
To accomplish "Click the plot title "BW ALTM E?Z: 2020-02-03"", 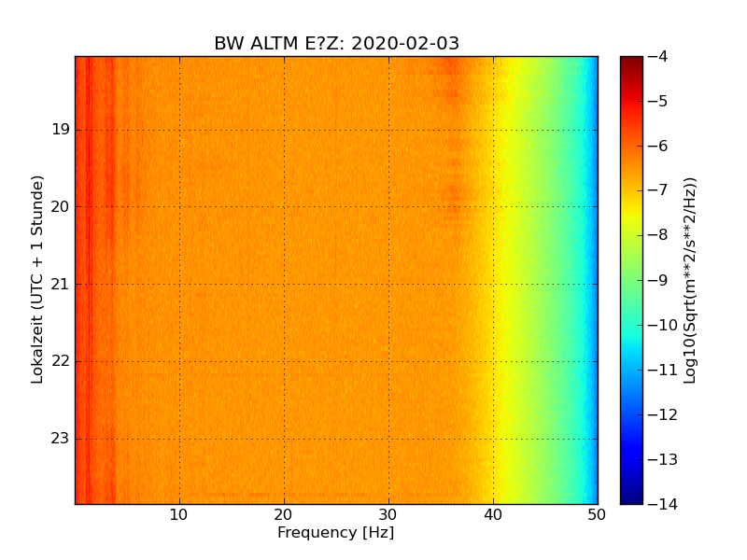I will [x=336, y=43].
